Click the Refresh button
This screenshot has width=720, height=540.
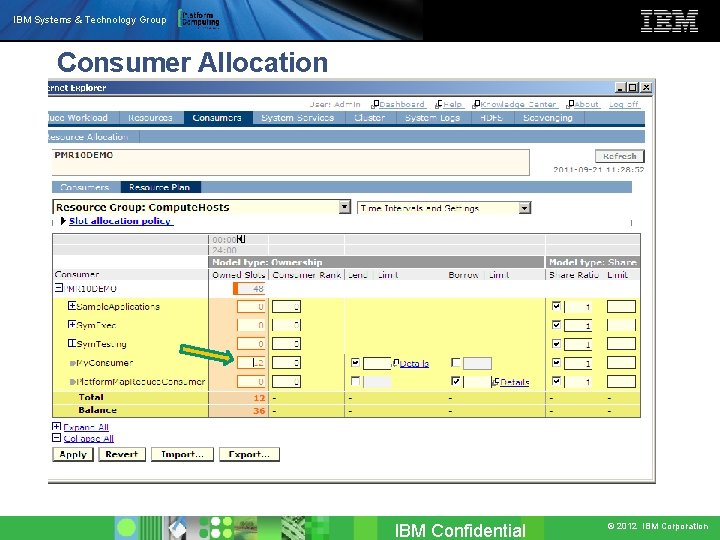[619, 156]
